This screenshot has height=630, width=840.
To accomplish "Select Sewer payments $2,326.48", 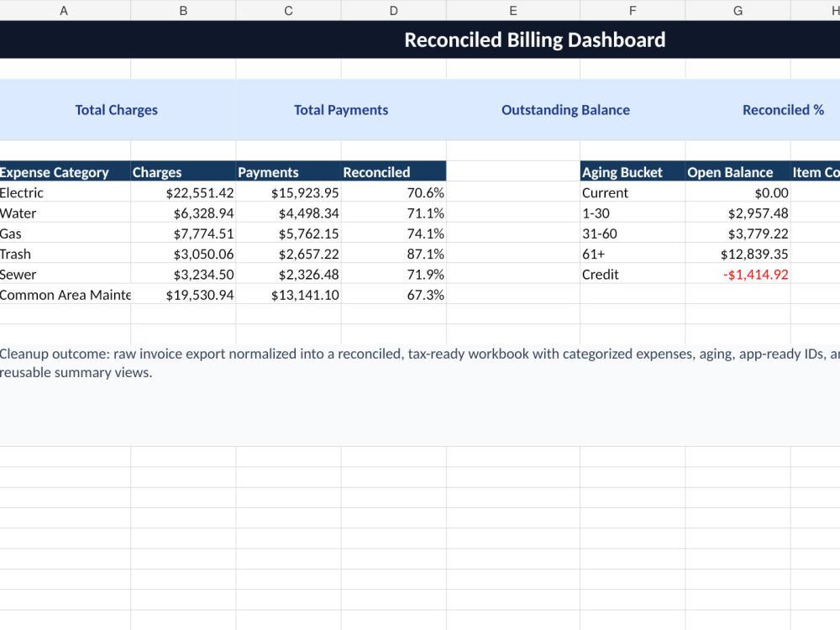I will point(288,273).
